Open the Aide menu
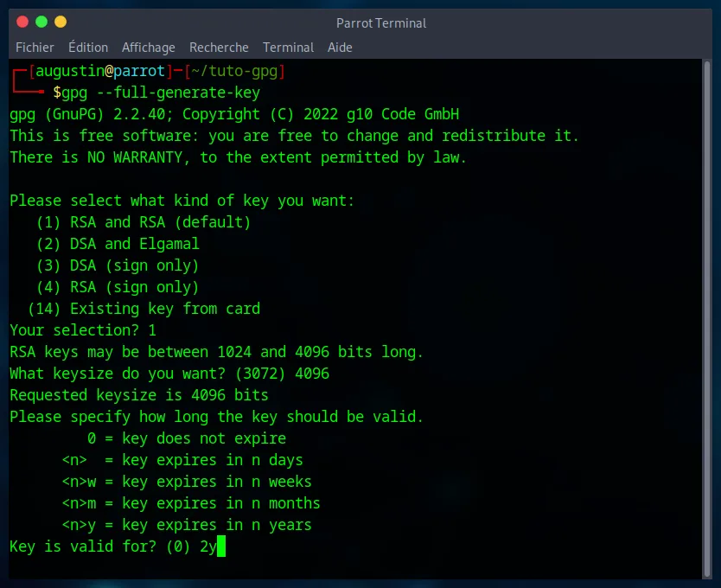Screen dimensions: 721x588 pyautogui.click(x=340, y=48)
